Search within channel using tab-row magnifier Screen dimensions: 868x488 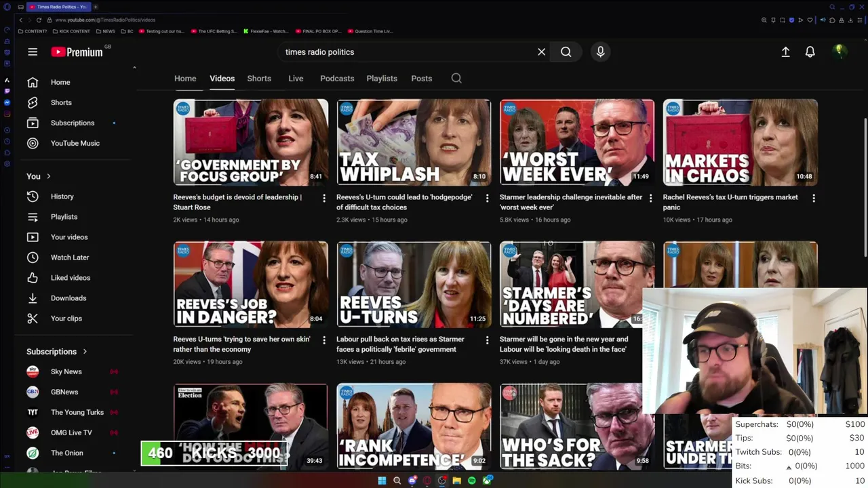pos(456,78)
